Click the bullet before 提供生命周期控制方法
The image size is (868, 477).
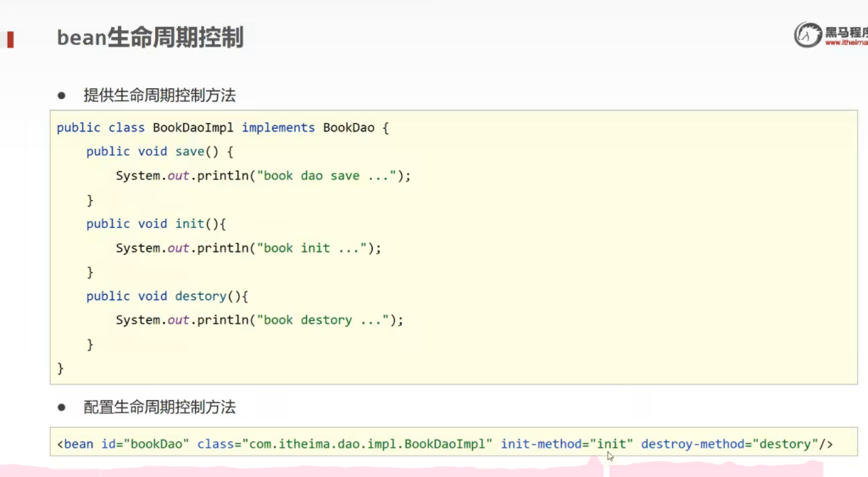tap(62, 95)
